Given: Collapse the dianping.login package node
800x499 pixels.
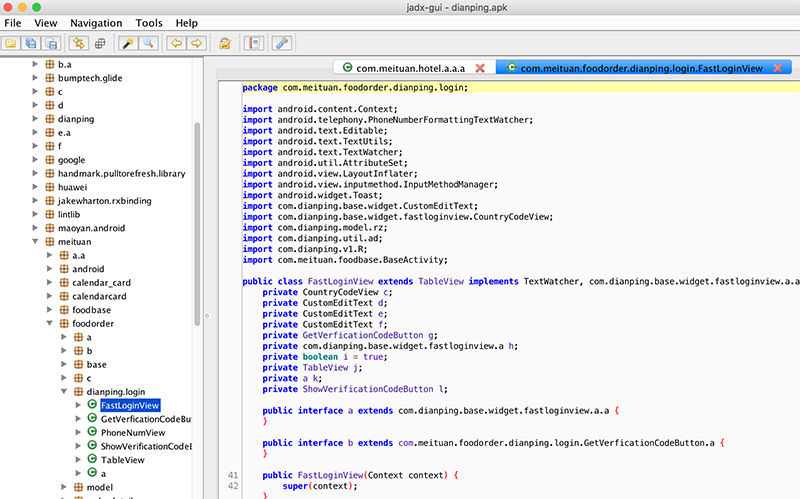Looking at the screenshot, I should 64,391.
